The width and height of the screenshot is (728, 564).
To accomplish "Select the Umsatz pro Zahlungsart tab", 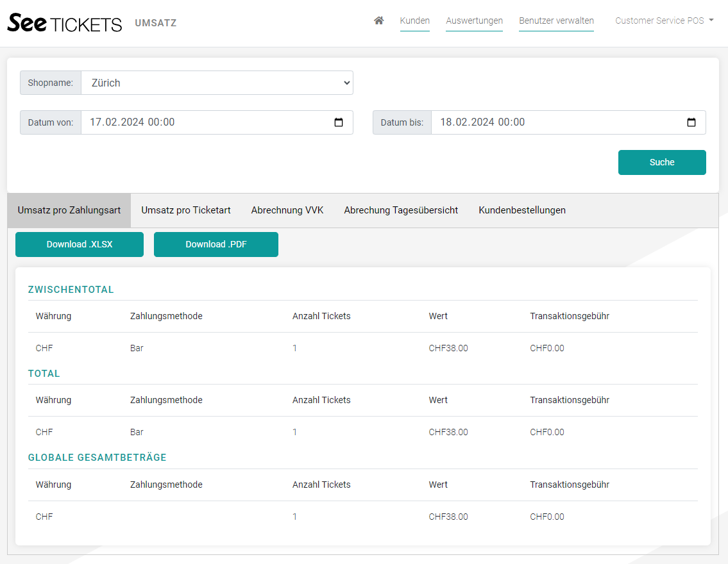I will click(69, 210).
